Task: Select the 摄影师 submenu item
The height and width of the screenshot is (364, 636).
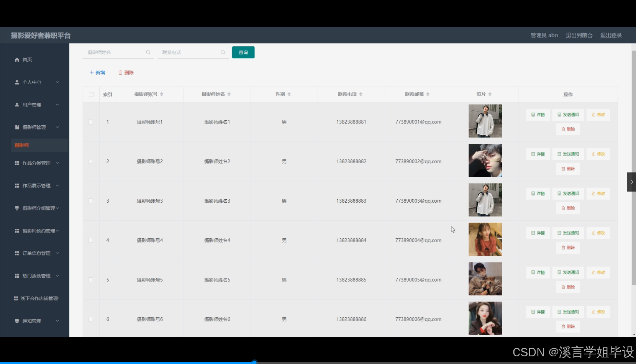Action: [39, 145]
